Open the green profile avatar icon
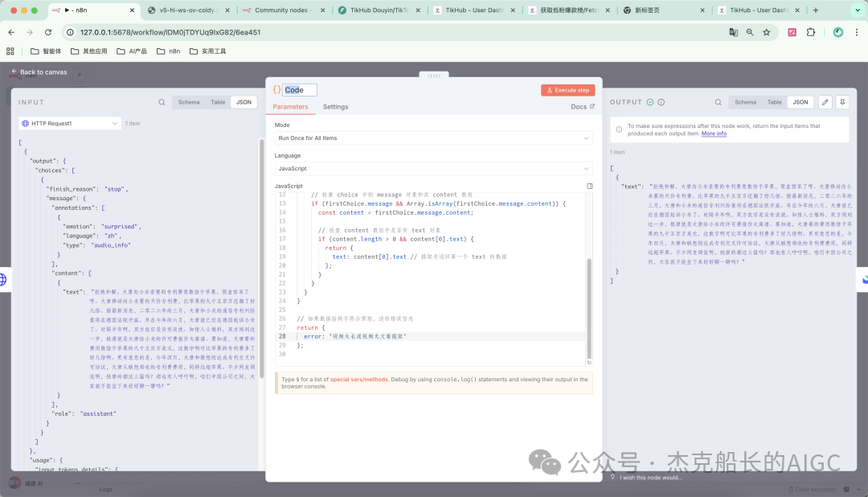Screen dimensions: 868x497 point(838,32)
